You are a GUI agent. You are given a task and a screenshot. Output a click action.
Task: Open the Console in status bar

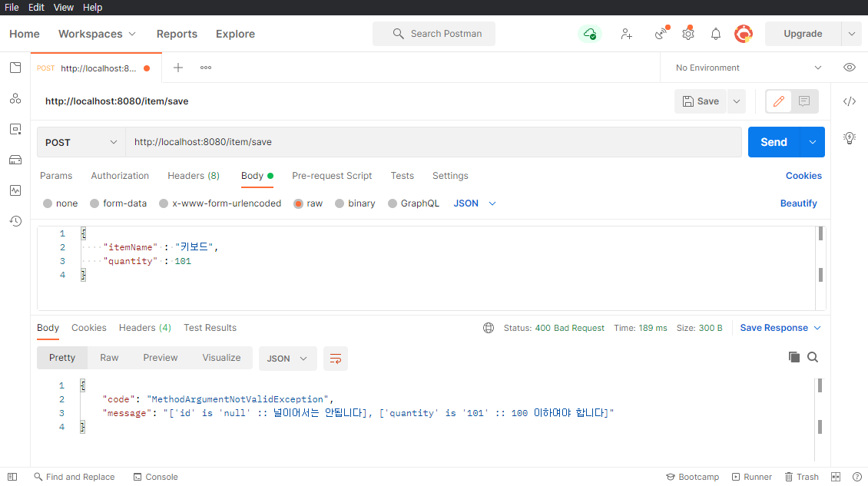click(x=156, y=477)
